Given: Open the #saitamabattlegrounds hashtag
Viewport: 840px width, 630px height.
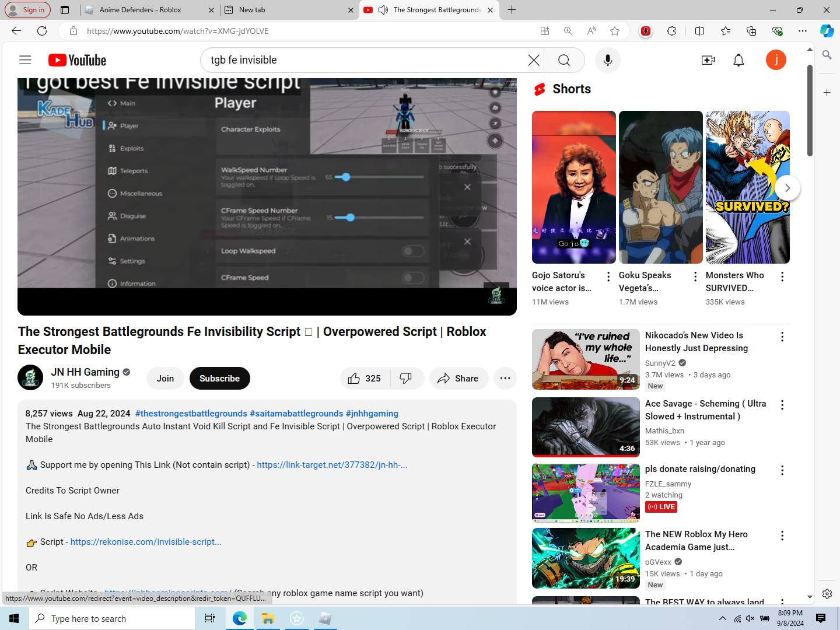Looking at the screenshot, I should point(296,414).
